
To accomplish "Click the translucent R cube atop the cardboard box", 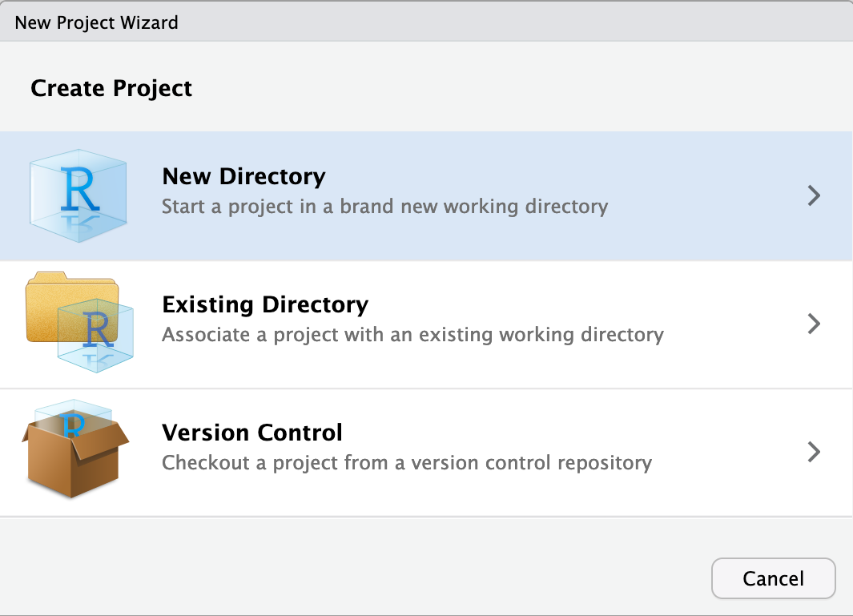I will (x=74, y=418).
